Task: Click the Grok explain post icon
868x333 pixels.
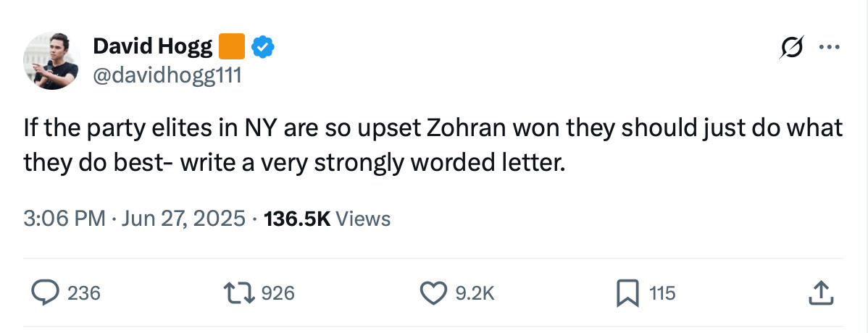Action: pos(791,46)
